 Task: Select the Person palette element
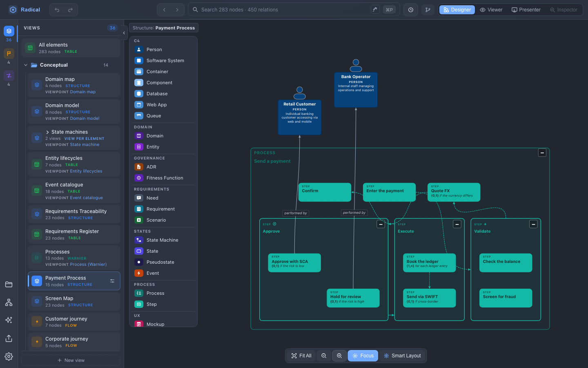click(163, 49)
